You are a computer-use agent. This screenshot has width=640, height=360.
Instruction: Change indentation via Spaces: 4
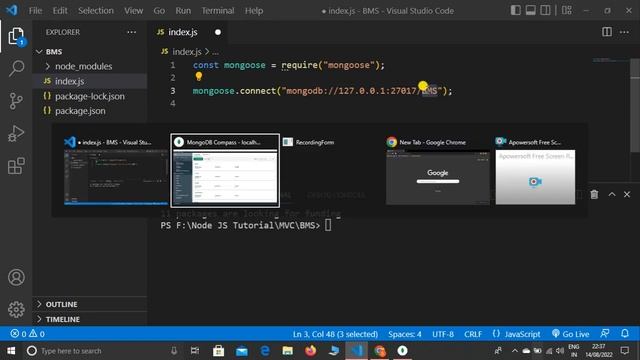404,334
